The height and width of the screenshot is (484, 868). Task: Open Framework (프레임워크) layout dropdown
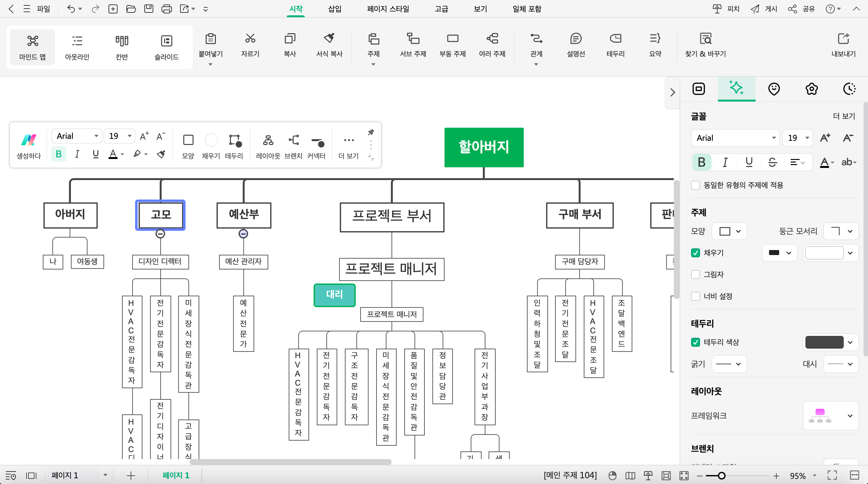click(831, 416)
